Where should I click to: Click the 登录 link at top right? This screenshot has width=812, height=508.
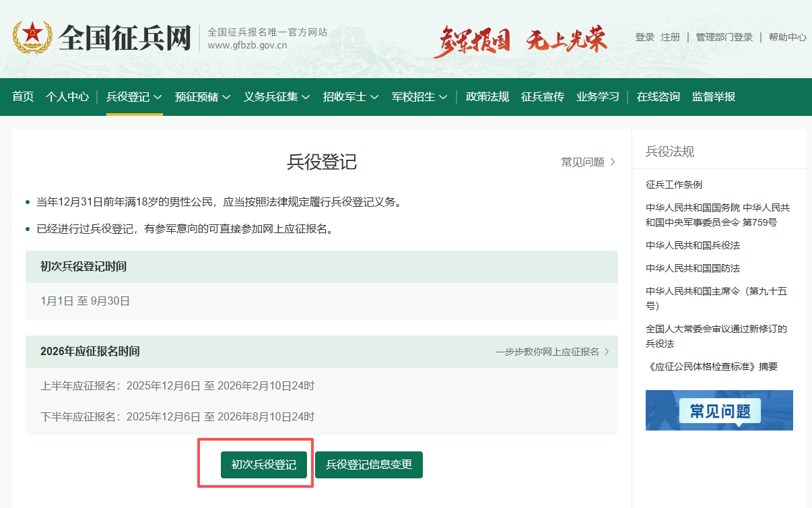644,38
